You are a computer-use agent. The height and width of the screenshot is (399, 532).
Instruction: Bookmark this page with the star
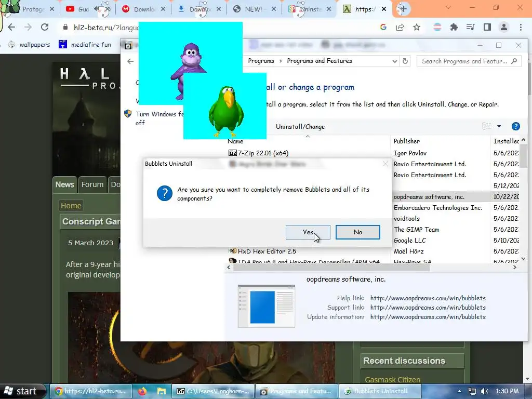point(417,27)
